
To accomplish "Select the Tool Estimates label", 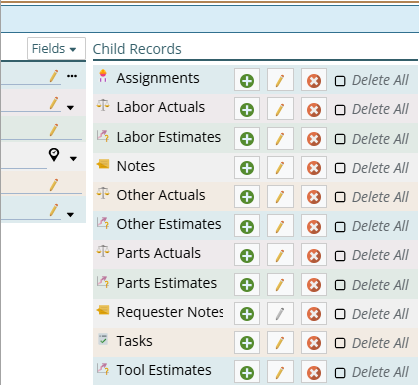I will pos(164,370).
